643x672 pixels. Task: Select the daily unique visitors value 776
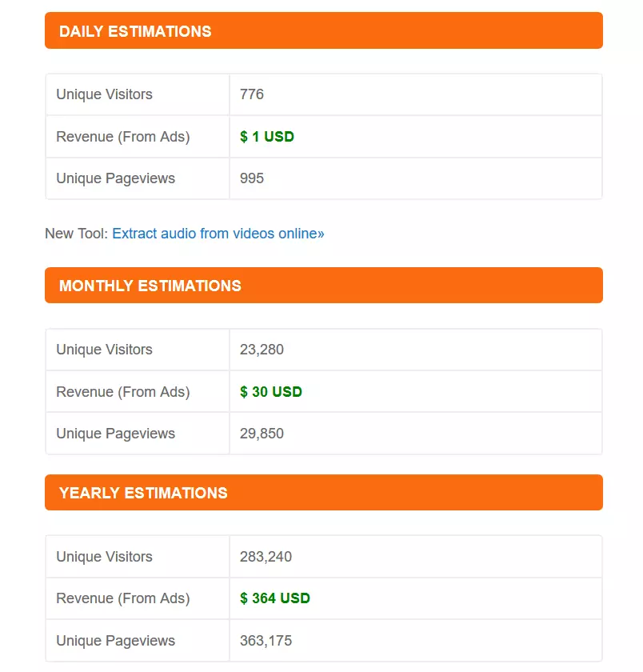(x=252, y=94)
